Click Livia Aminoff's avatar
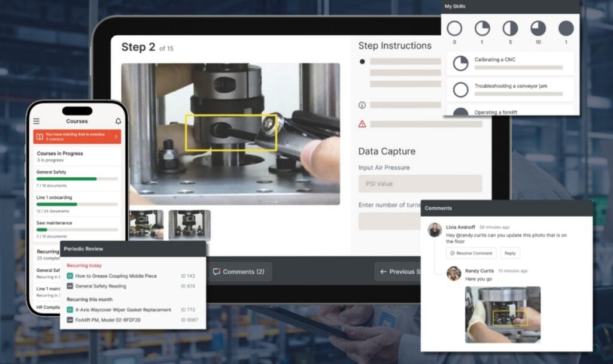This screenshot has width=613, height=364. (435, 230)
